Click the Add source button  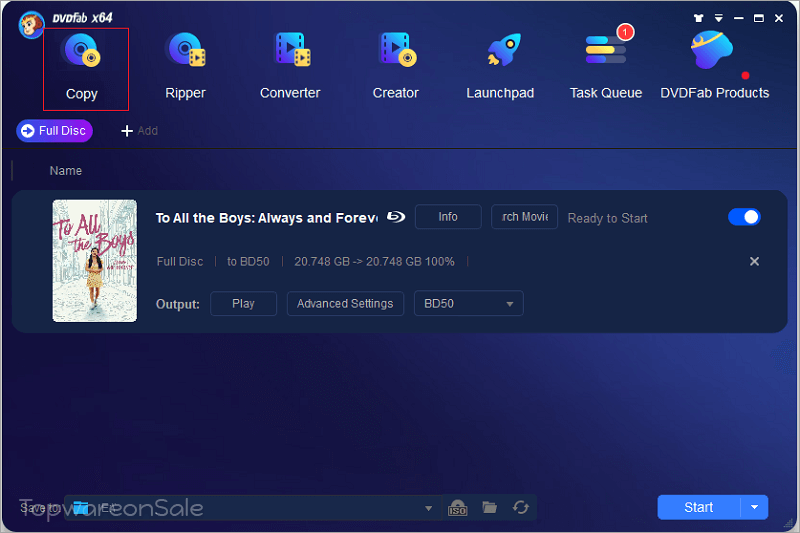click(x=139, y=131)
